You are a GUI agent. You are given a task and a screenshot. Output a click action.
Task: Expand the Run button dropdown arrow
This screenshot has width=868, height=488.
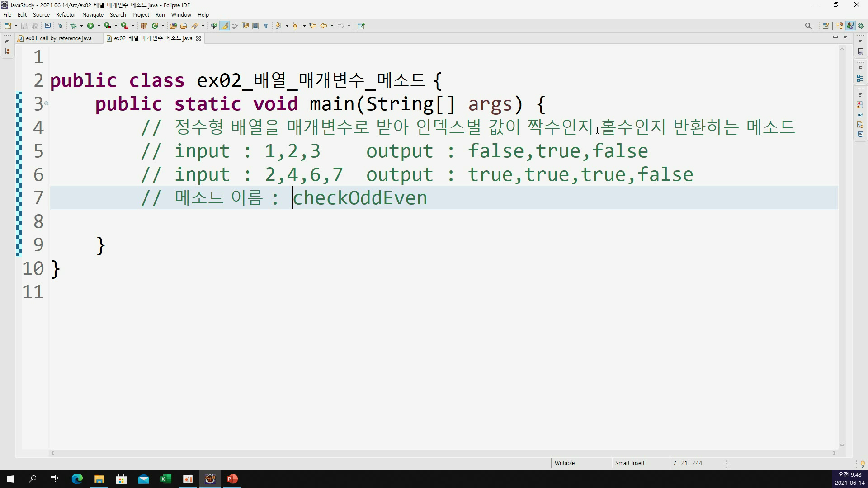[99, 26]
